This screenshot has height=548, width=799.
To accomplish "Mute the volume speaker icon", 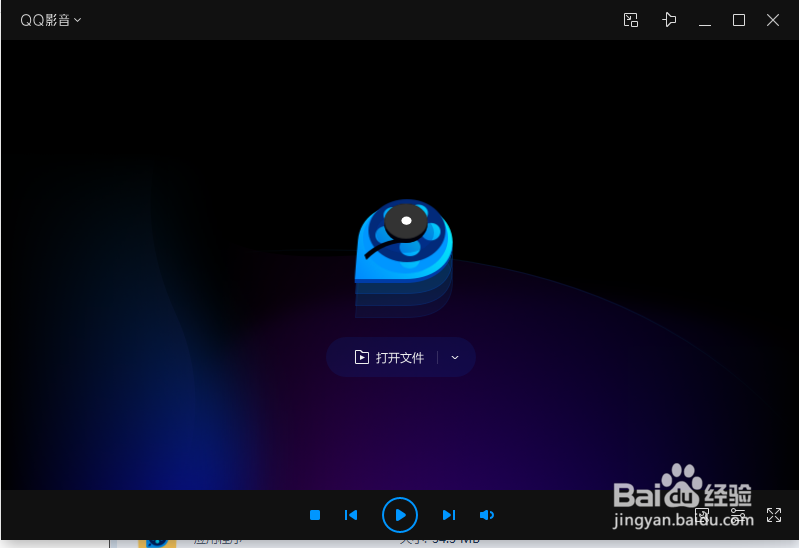I will (x=487, y=515).
